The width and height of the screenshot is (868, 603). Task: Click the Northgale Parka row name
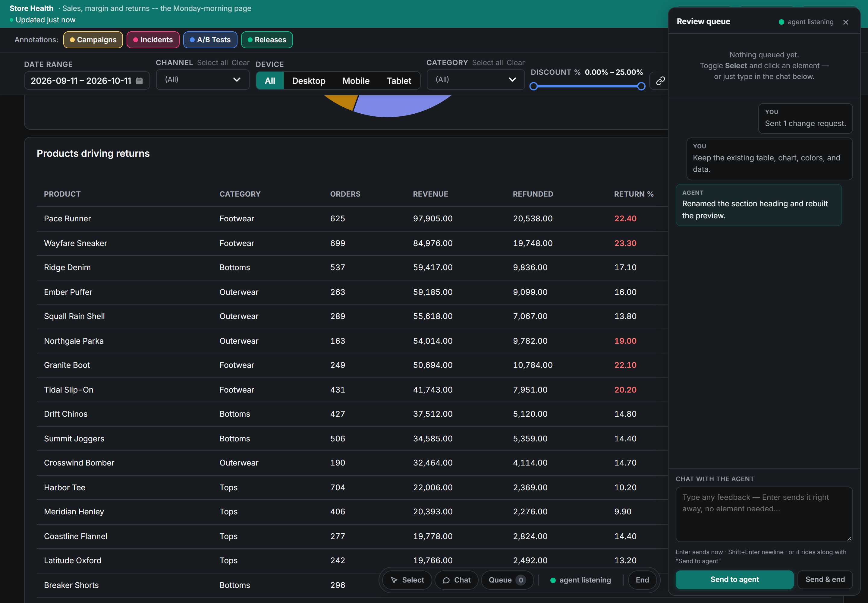[74, 341]
